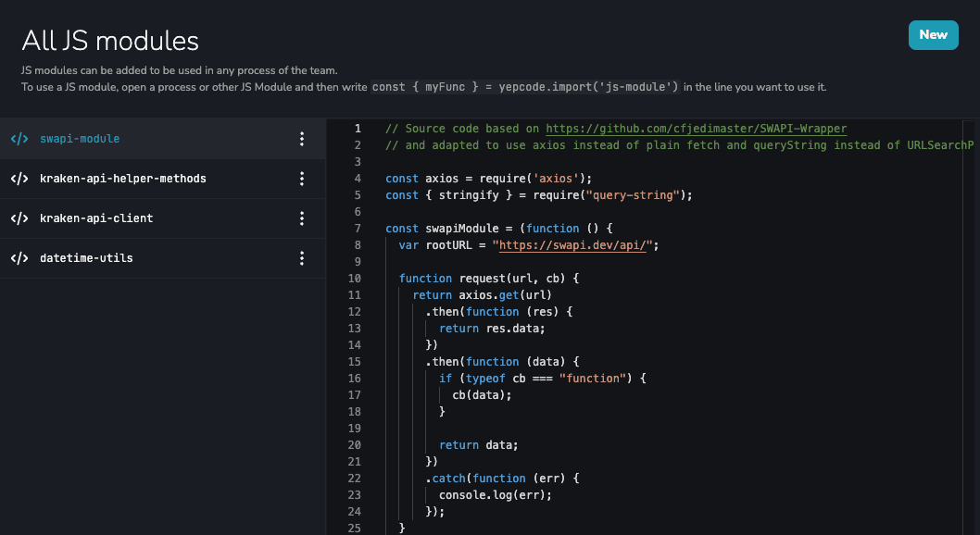This screenshot has height=535, width=980.
Task: Place cursor on require('axios') line
Action: coord(489,179)
